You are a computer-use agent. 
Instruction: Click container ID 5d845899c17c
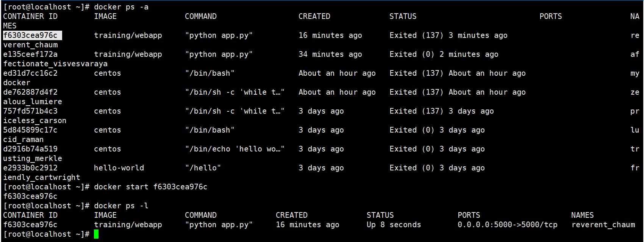(x=30, y=130)
